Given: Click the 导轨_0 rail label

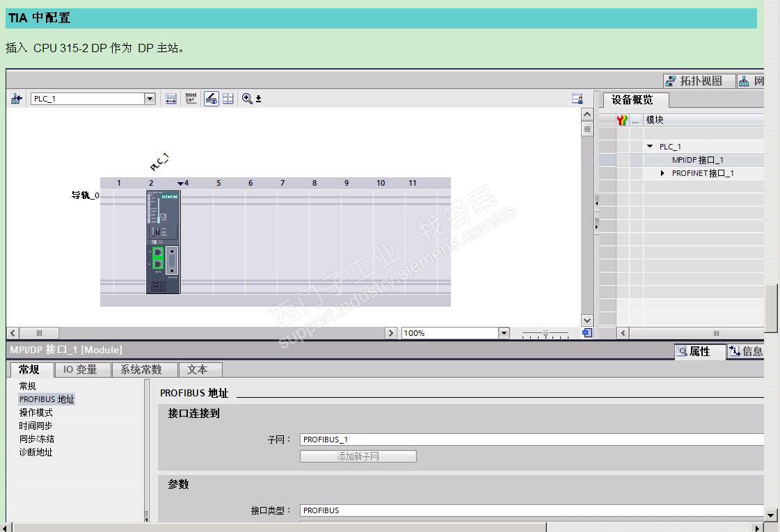Looking at the screenshot, I should click(x=85, y=195).
